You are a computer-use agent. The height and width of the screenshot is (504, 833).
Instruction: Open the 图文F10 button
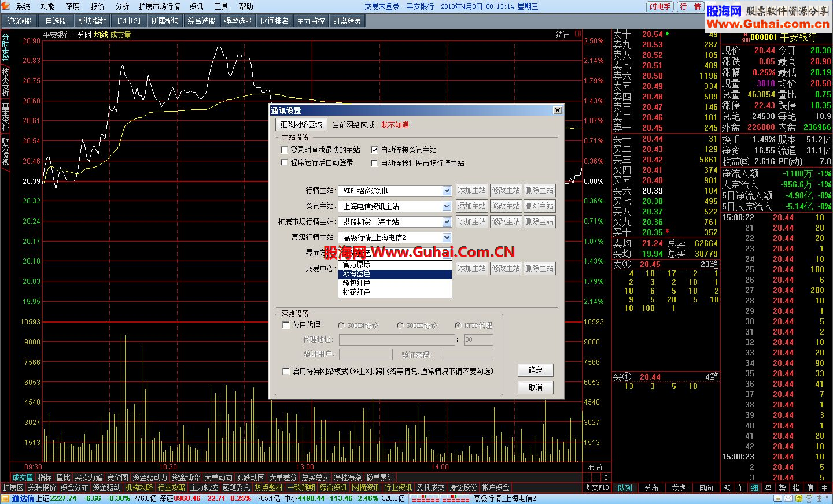pyautogui.click(x=596, y=488)
